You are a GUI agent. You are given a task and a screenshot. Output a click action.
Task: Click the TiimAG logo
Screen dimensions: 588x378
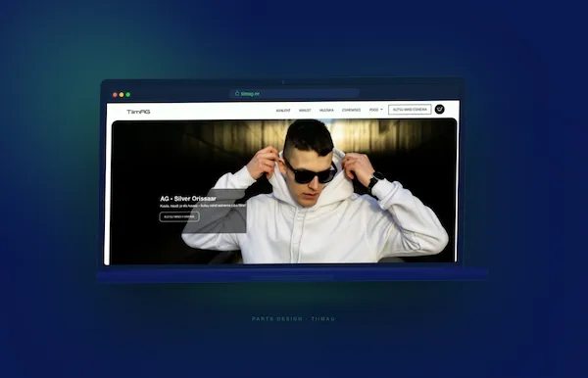point(138,112)
